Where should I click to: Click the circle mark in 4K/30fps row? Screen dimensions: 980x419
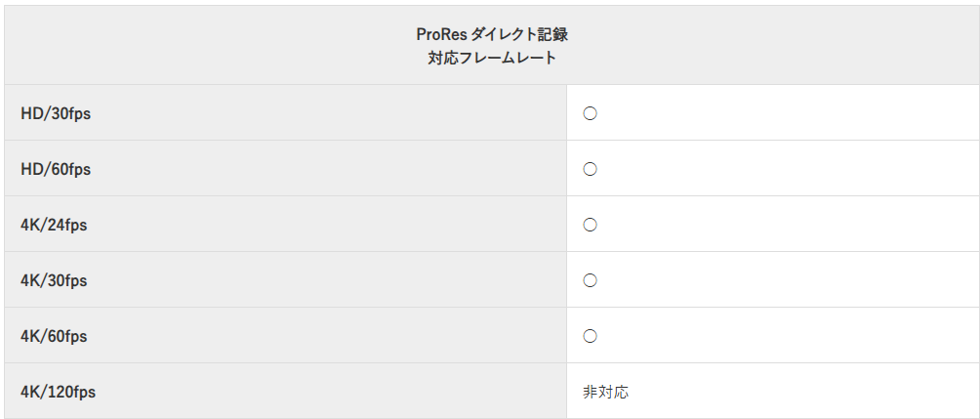(x=590, y=280)
